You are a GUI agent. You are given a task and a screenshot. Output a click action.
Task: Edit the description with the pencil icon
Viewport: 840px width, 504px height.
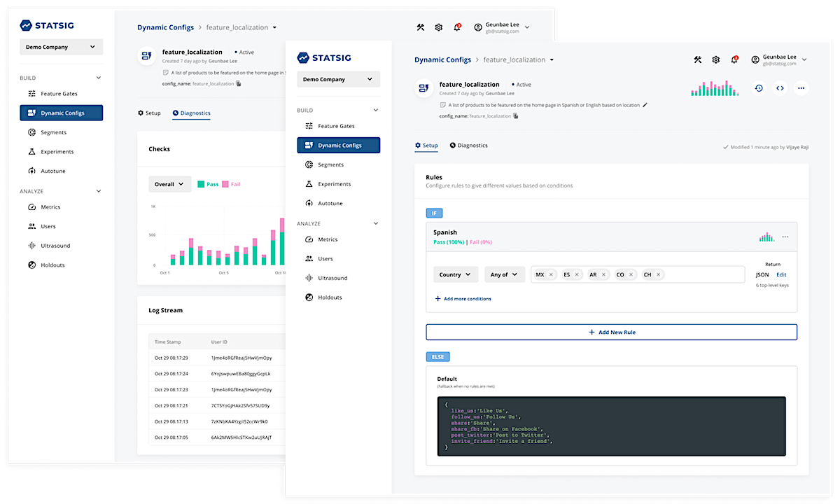645,105
